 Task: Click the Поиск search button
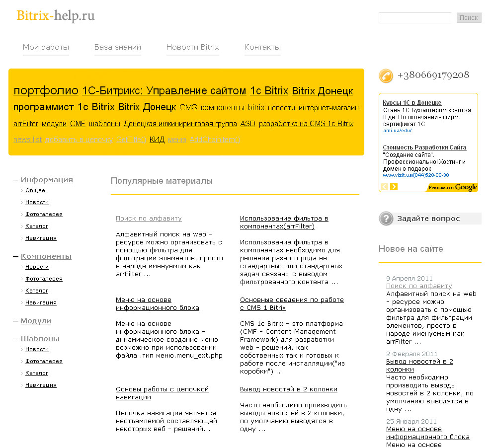[469, 18]
